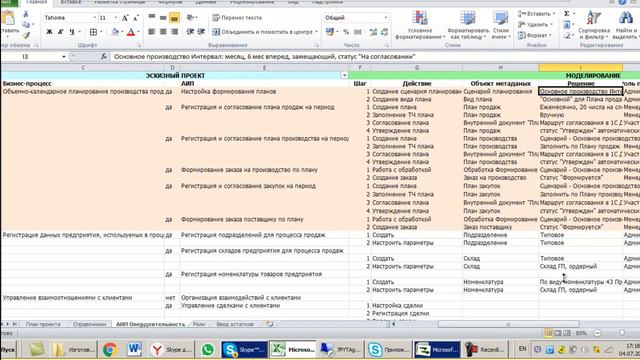The height and width of the screenshot is (360, 640).
Task: Click the decrease decimal icon
Action: click(x=384, y=31)
